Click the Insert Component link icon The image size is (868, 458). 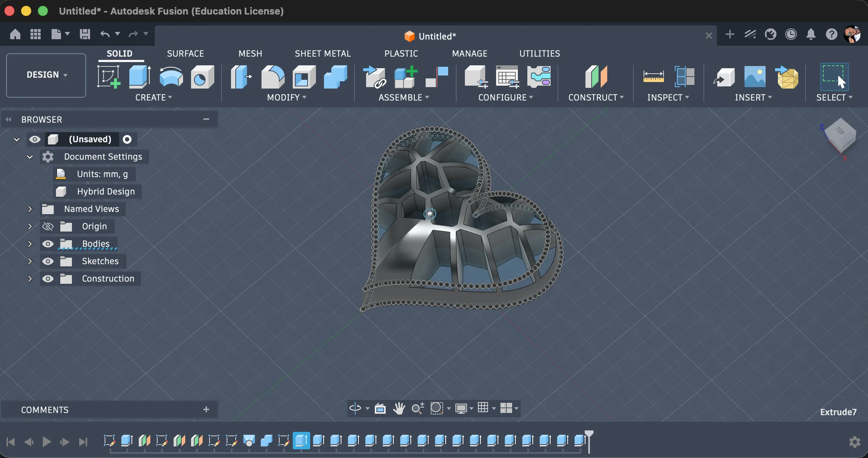click(x=375, y=77)
